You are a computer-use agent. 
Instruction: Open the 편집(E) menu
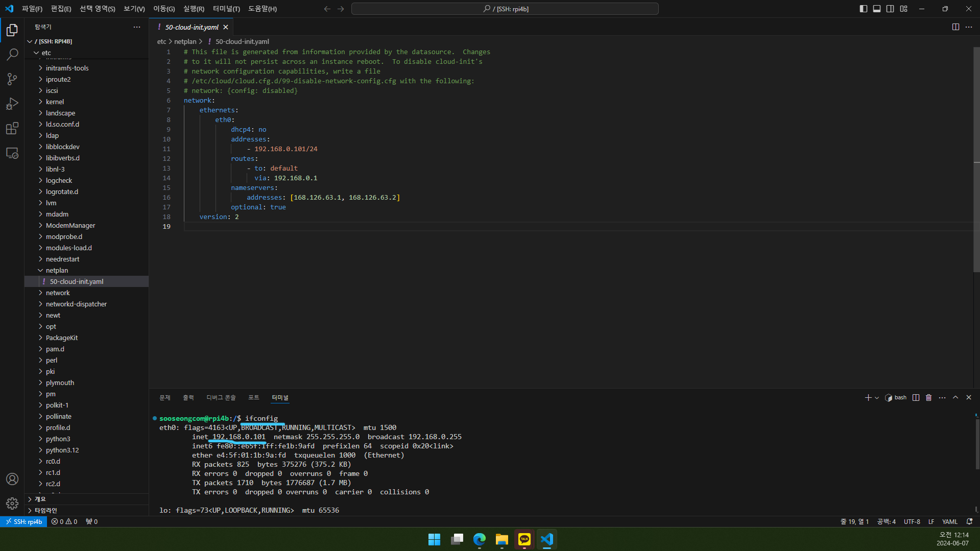click(61, 9)
